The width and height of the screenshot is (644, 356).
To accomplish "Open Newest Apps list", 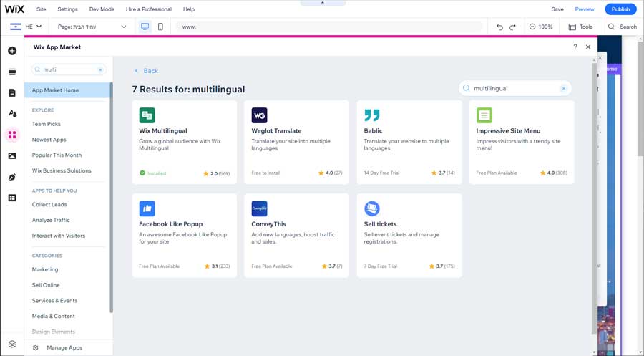I will point(49,140).
